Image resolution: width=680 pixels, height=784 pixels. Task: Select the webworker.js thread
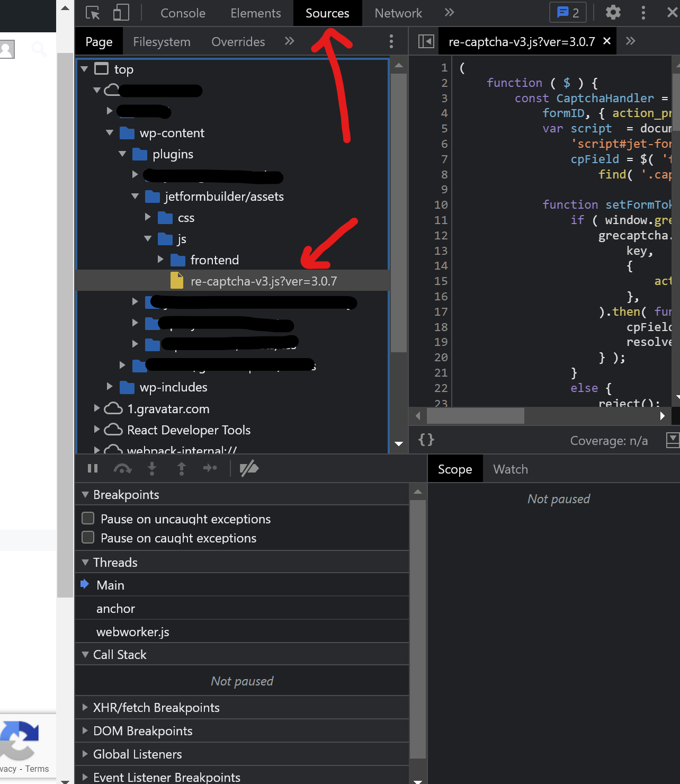click(132, 631)
